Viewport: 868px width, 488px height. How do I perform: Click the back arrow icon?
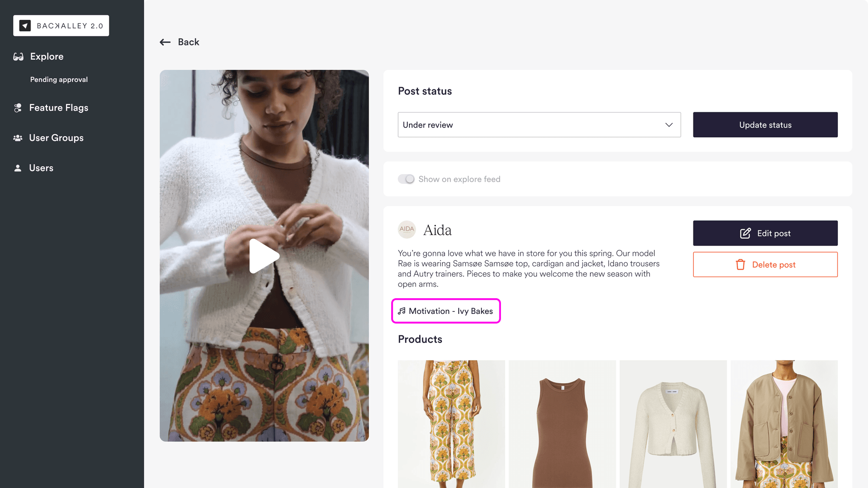165,42
